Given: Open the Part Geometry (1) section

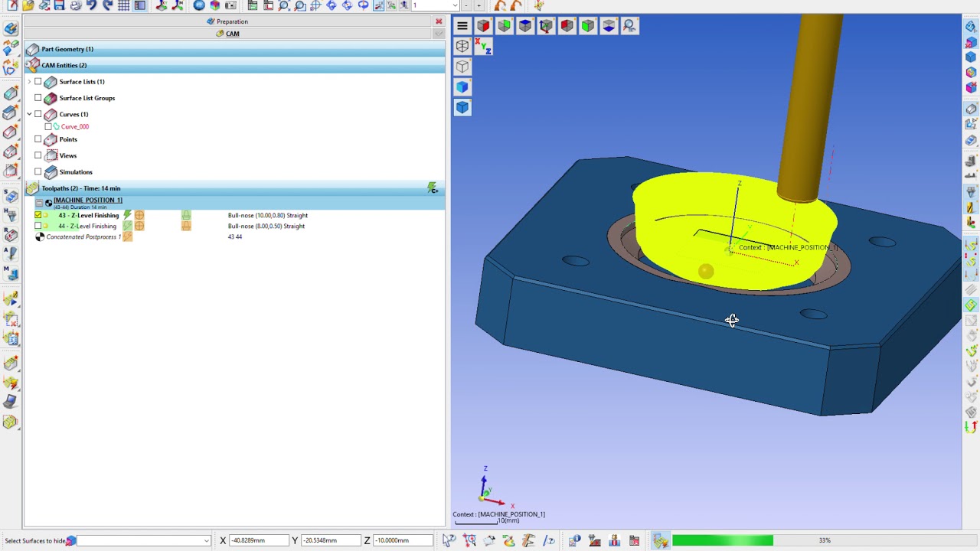Looking at the screenshot, I should point(234,49).
